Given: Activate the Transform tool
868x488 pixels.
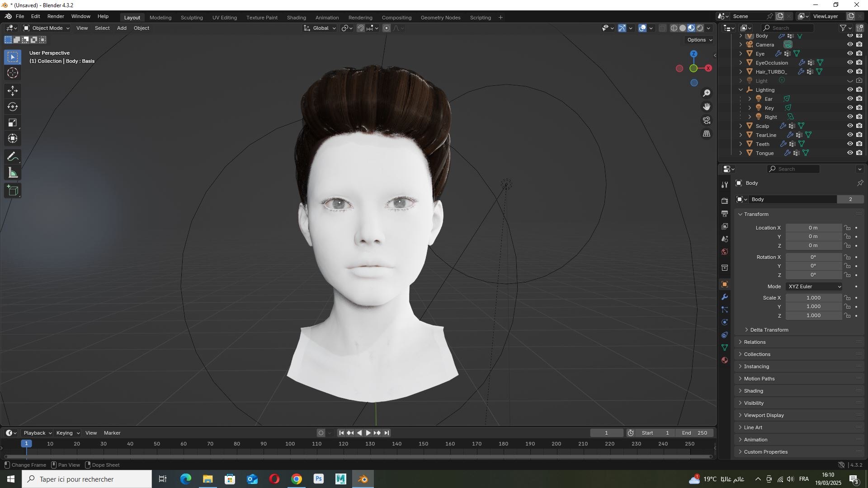Looking at the screenshot, I should [13, 138].
